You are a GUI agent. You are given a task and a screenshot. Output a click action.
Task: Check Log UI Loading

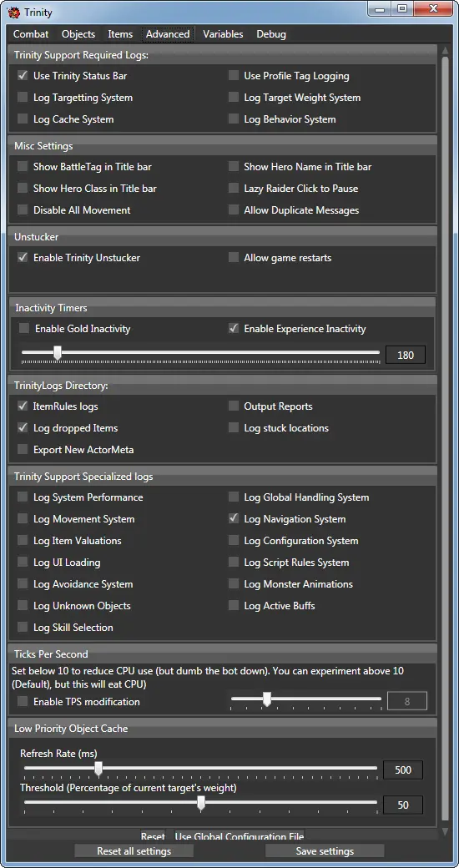click(x=23, y=562)
